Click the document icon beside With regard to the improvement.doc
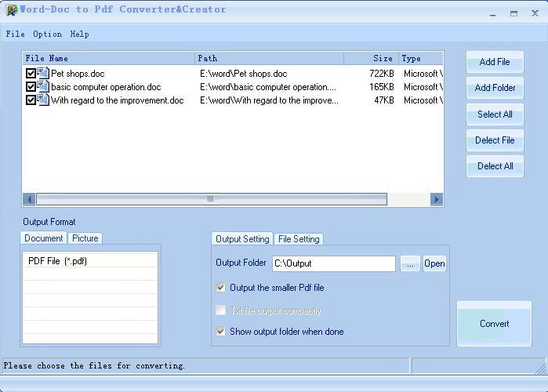The width and height of the screenshot is (548, 392). tap(43, 100)
